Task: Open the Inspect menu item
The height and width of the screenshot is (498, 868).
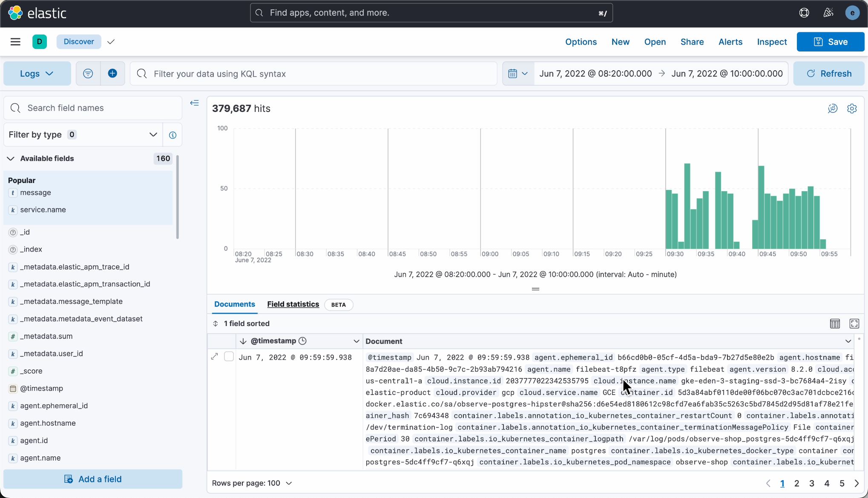Action: click(x=772, y=42)
